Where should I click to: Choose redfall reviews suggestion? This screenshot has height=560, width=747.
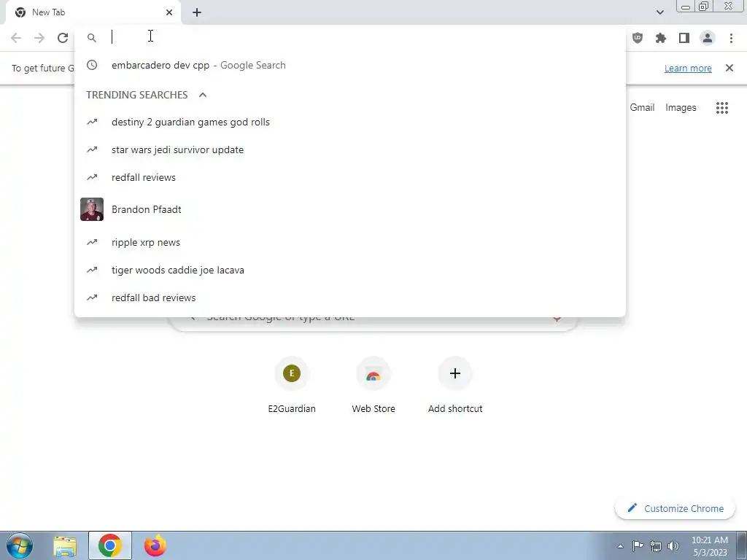[350, 177]
